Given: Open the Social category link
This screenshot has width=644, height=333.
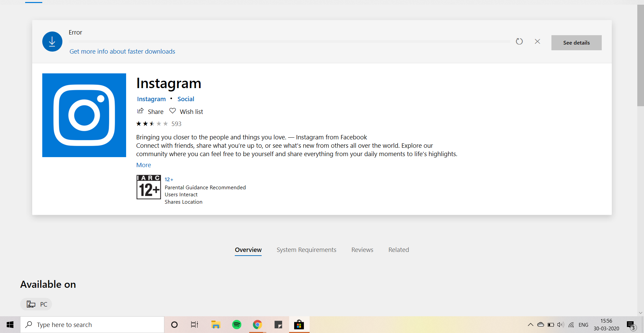Looking at the screenshot, I should point(186,99).
